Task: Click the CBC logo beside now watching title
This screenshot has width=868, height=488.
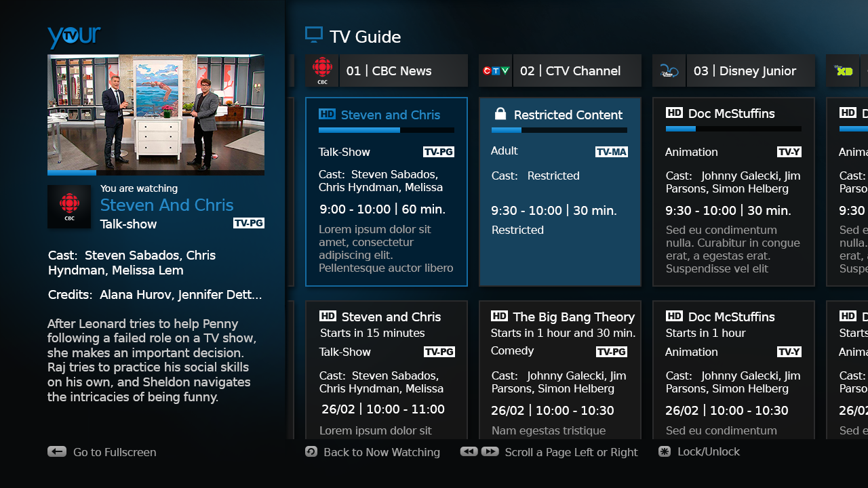Action: (x=69, y=207)
